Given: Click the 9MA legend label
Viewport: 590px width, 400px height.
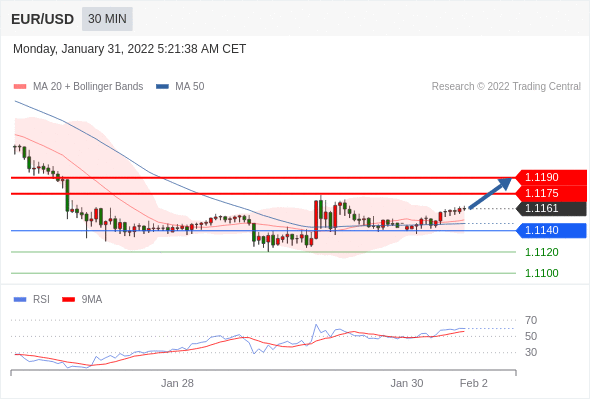Looking at the screenshot, I should pyautogui.click(x=92, y=300).
